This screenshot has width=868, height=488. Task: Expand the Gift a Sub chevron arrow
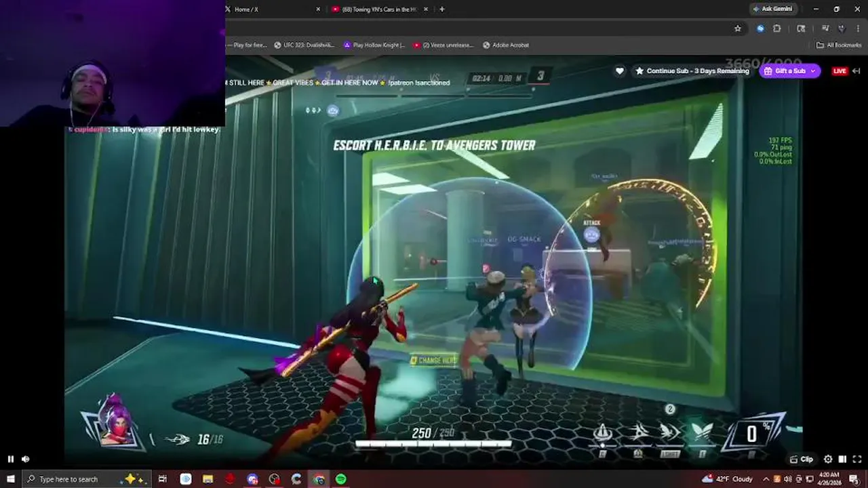[x=813, y=71]
